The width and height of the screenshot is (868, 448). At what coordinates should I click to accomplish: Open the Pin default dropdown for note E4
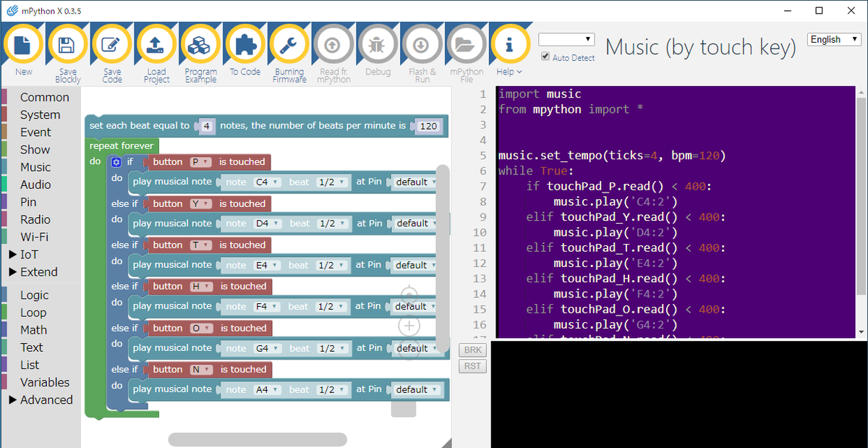(415, 265)
